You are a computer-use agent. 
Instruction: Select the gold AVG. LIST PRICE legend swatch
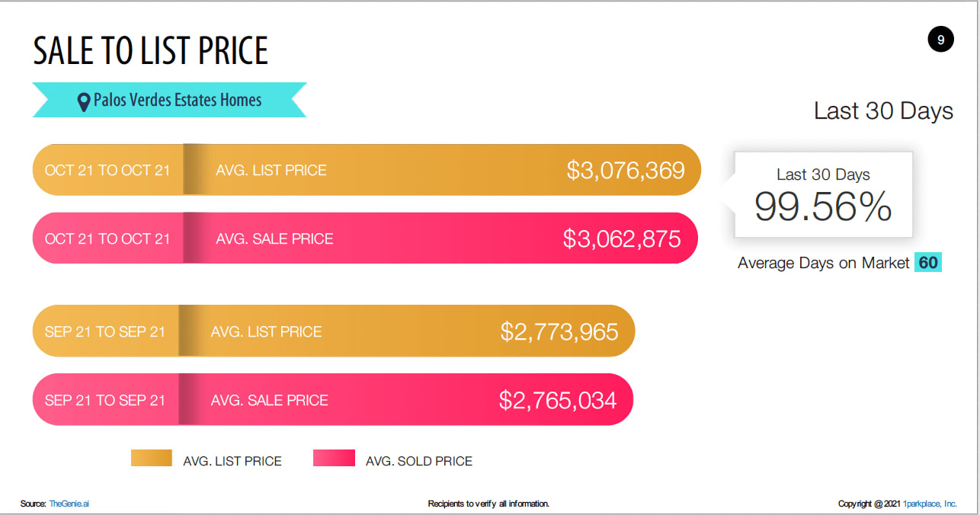[152, 458]
